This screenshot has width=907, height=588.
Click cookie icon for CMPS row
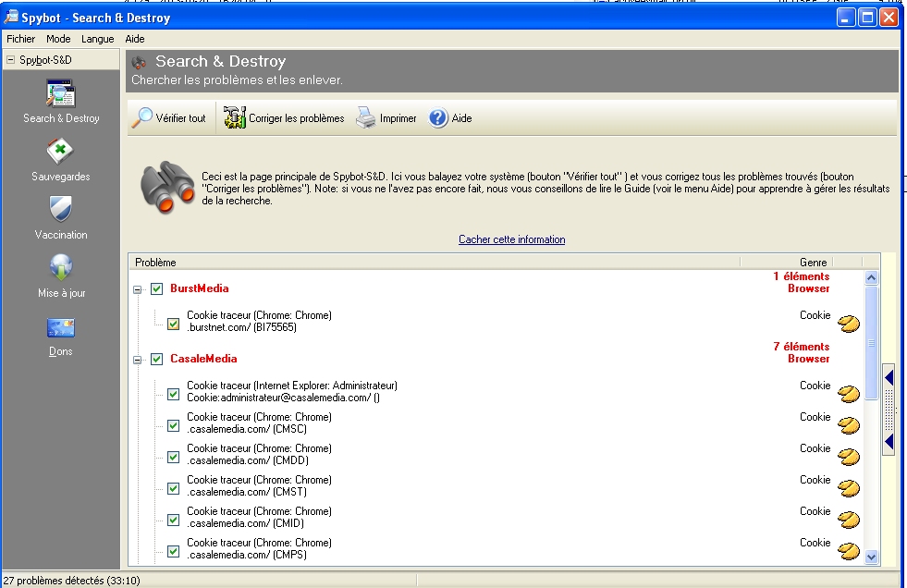pyautogui.click(x=849, y=551)
